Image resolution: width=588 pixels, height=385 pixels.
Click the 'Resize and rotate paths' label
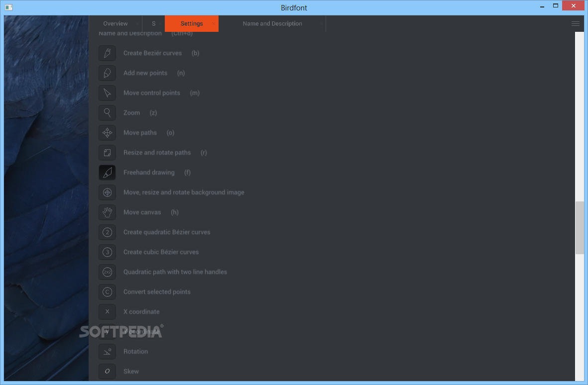point(157,152)
